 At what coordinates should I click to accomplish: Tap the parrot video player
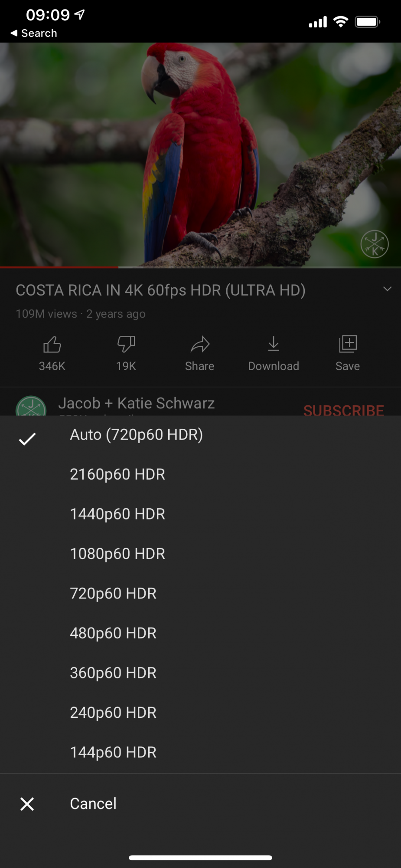coord(200,155)
